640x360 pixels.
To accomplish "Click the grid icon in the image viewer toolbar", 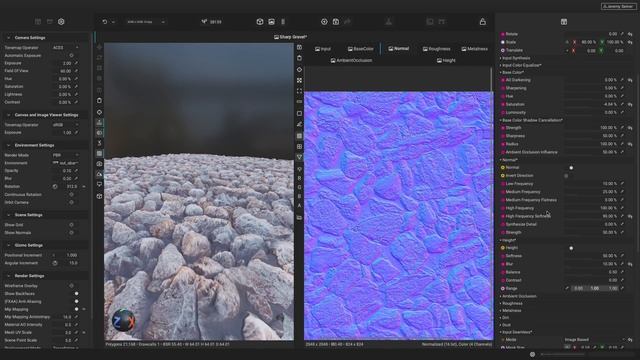I will tap(299, 147).
